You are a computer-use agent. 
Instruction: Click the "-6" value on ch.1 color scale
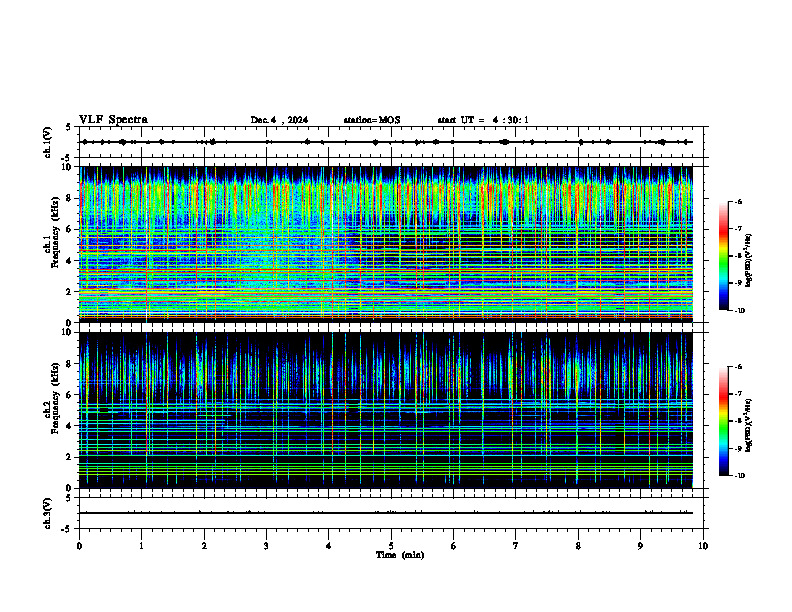tap(738, 201)
